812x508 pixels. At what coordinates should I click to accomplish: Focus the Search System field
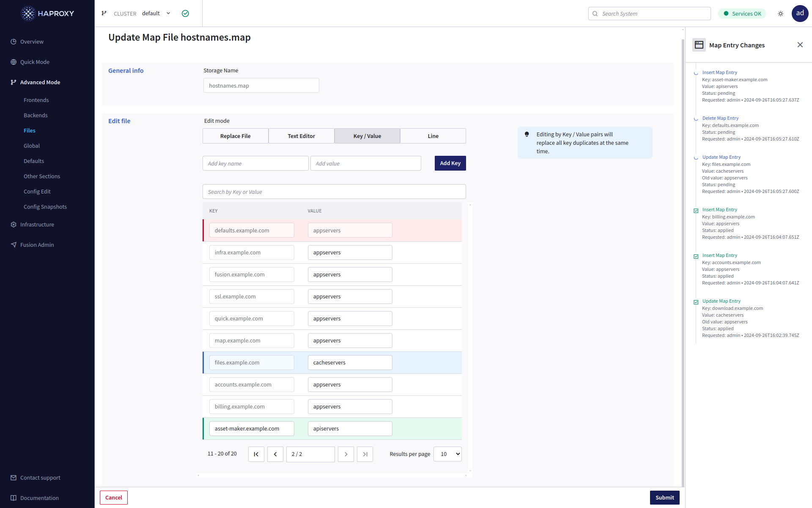tap(650, 14)
